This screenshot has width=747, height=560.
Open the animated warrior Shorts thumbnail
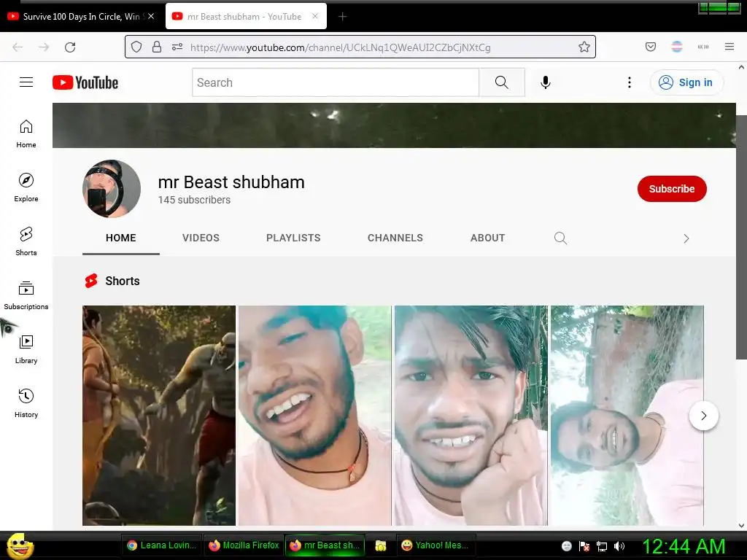(158, 416)
